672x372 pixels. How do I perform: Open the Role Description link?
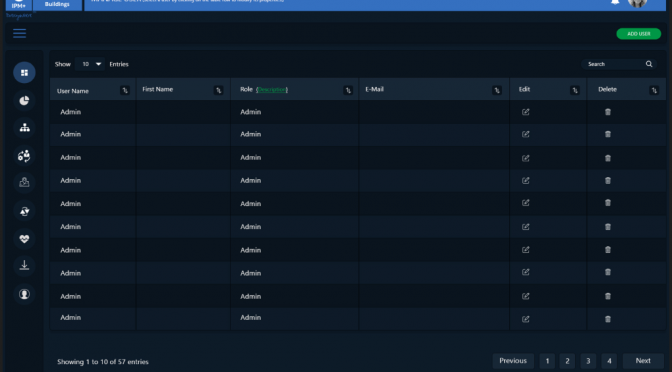click(272, 90)
